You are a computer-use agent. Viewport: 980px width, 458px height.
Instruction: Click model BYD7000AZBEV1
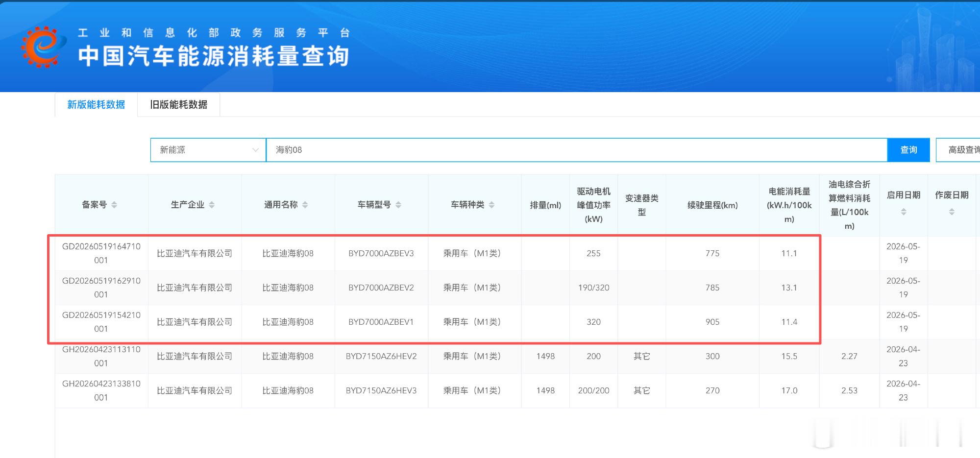381,322
